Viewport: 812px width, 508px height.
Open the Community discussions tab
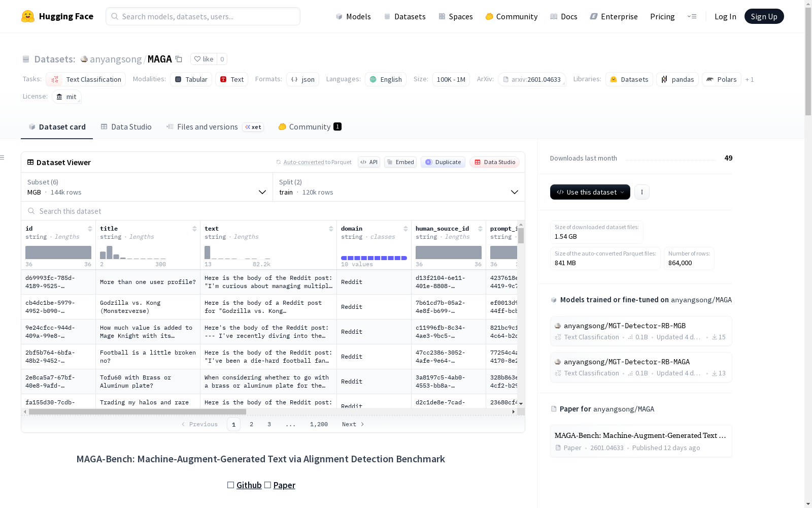point(310,127)
